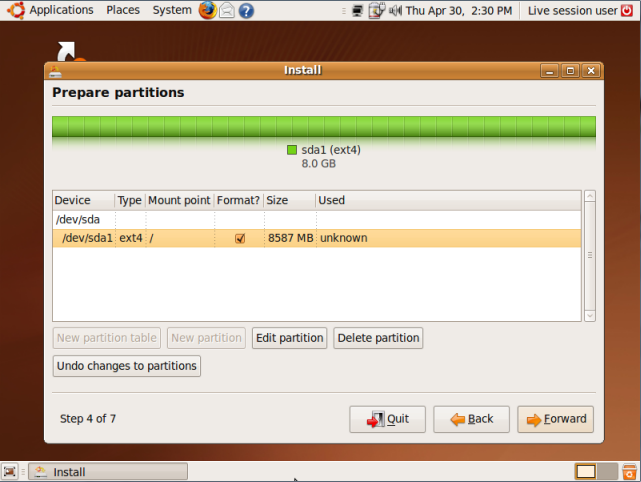Screen dimensions: 641x482
Task: Open the Evolution mail launcher icon
Action: (227, 11)
